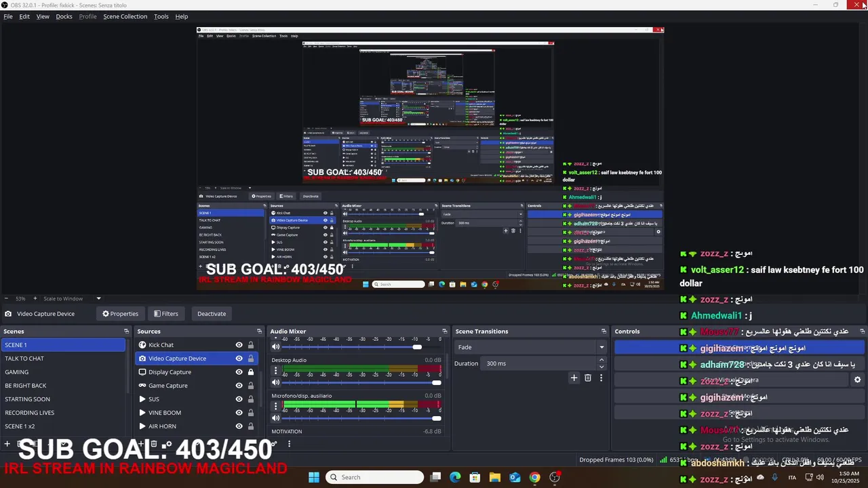Image resolution: width=868 pixels, height=488 pixels.
Task: Remove the selected scene transition
Action: click(x=588, y=378)
